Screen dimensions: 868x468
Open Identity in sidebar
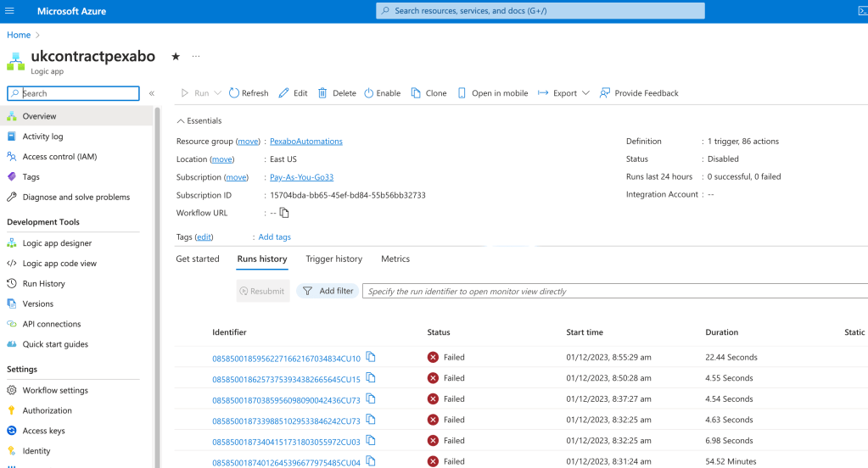click(x=36, y=451)
